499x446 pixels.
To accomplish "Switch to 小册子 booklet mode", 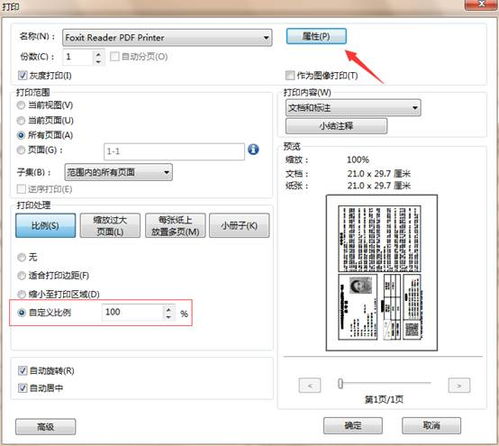I will point(239,226).
